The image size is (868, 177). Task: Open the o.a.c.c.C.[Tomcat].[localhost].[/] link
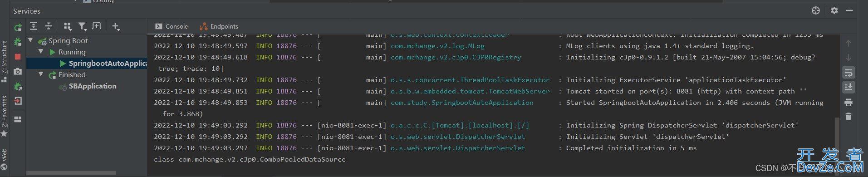tap(460, 125)
